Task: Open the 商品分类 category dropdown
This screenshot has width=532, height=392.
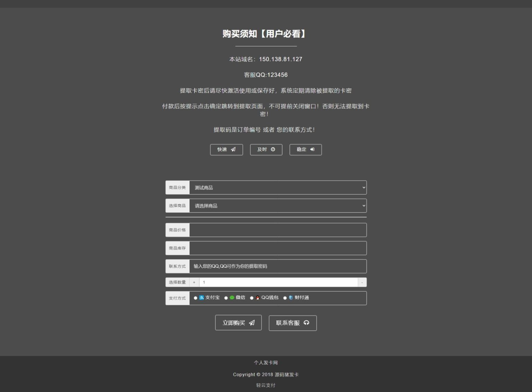Action: coord(278,188)
